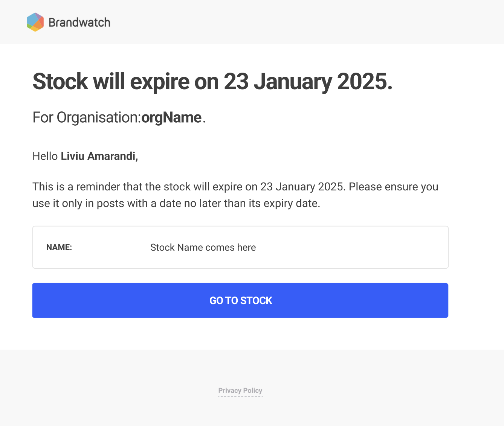504x426 pixels.
Task: Click the NAME: field label
Action: 59,247
